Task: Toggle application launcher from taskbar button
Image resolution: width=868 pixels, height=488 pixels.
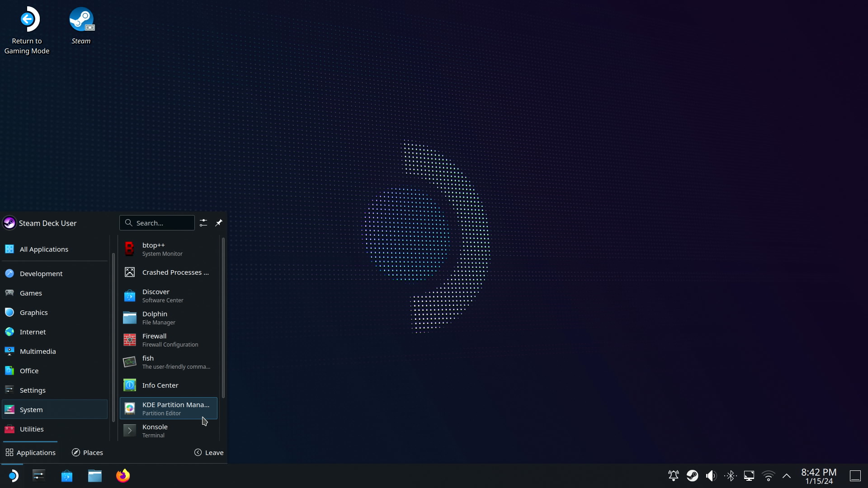Action: [x=13, y=476]
